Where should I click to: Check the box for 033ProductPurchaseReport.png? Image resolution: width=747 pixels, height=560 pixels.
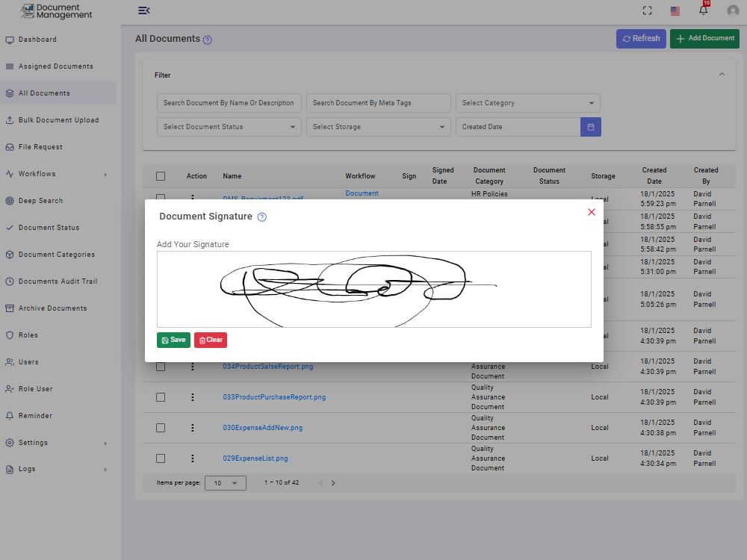click(x=161, y=397)
